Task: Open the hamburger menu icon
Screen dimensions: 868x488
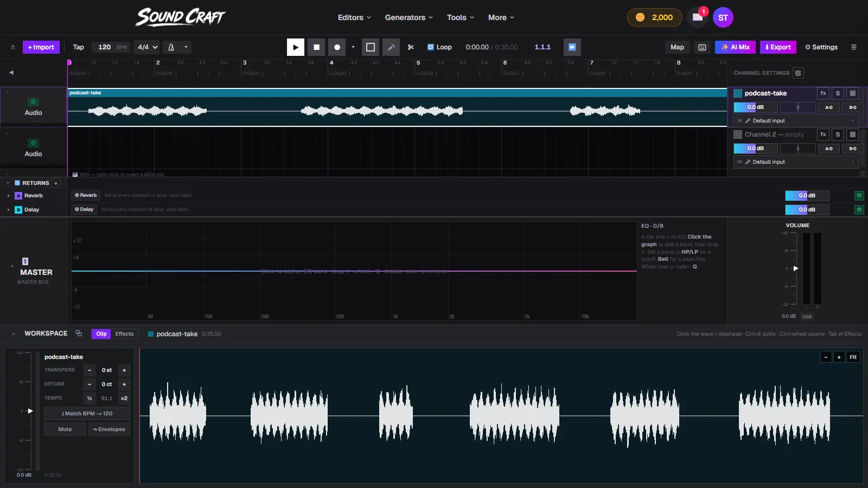Action: tap(854, 47)
